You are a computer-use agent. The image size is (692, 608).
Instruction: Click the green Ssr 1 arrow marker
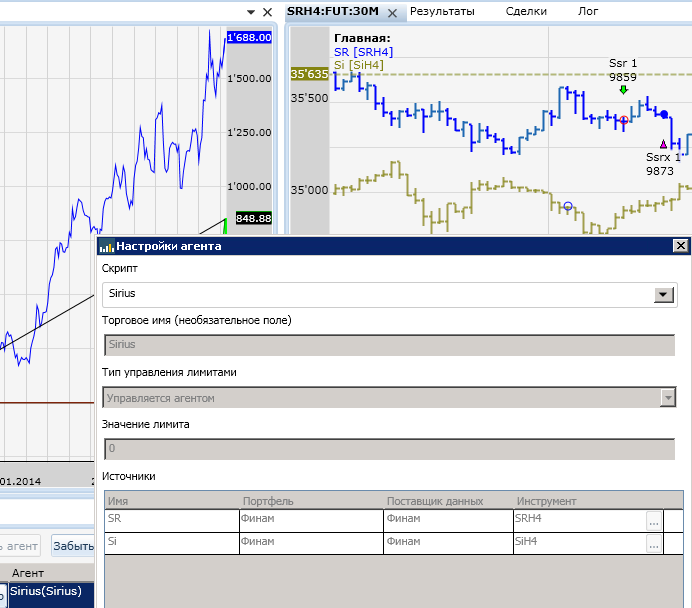tap(623, 90)
